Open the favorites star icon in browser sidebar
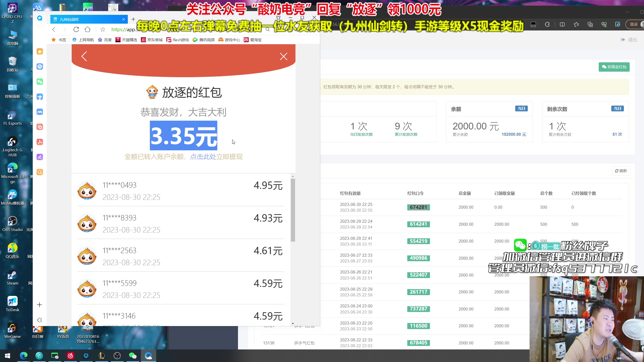This screenshot has height=362, width=644. click(x=39, y=51)
